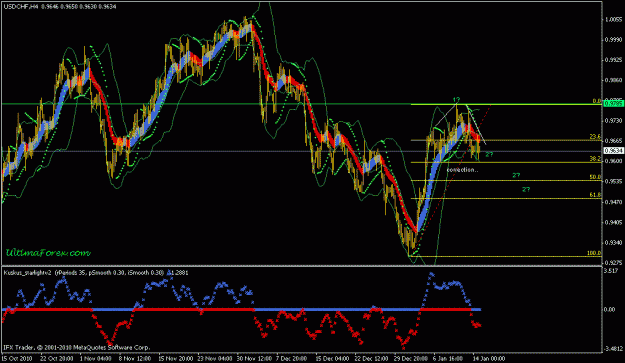Click the 0.9730 price axis label
Viewport: 625px width, 363px height.
coord(614,120)
